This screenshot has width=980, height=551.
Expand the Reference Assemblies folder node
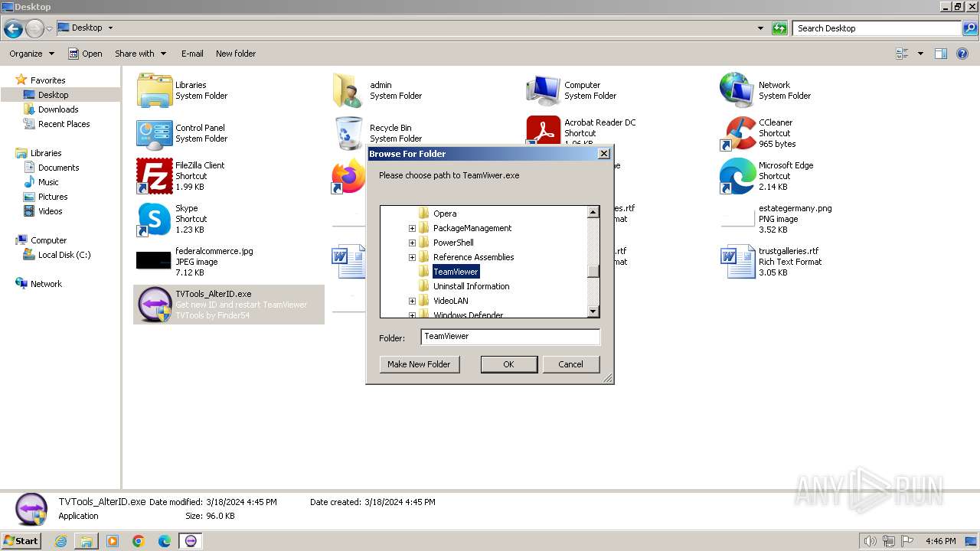click(412, 257)
